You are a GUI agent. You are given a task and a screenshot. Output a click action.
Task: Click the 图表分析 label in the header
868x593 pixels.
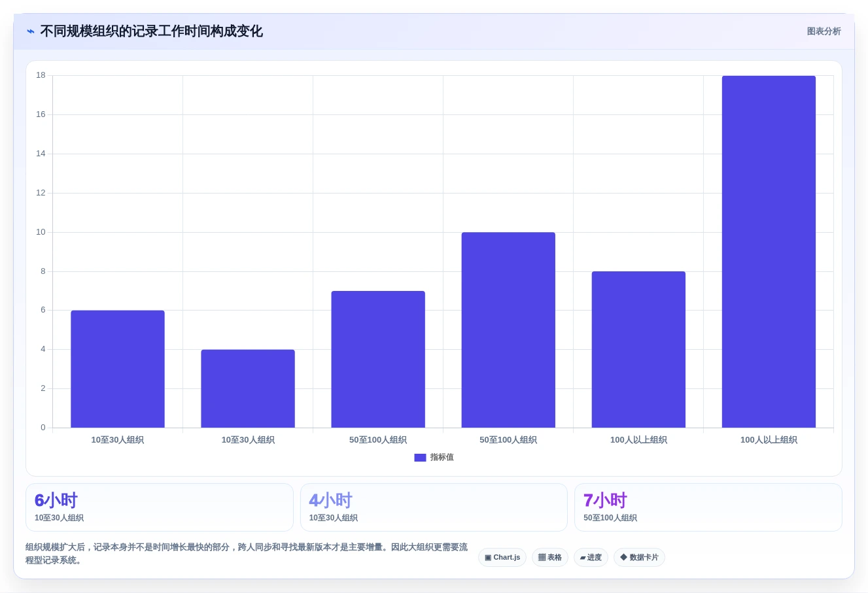point(824,31)
